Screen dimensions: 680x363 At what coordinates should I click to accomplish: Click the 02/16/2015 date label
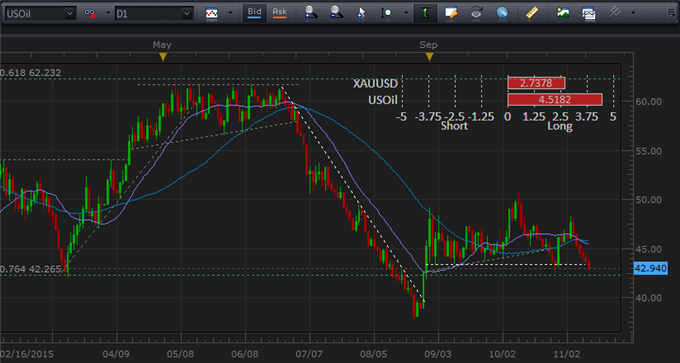coord(27,354)
